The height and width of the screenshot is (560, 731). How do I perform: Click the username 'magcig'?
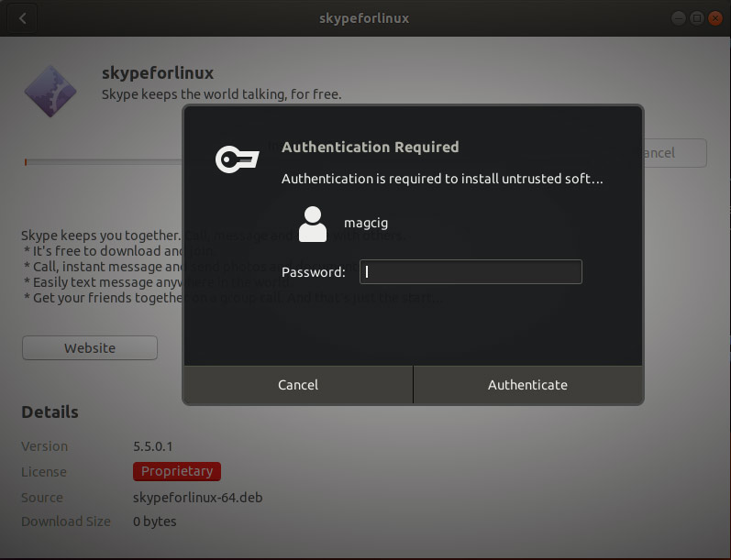[x=366, y=223]
